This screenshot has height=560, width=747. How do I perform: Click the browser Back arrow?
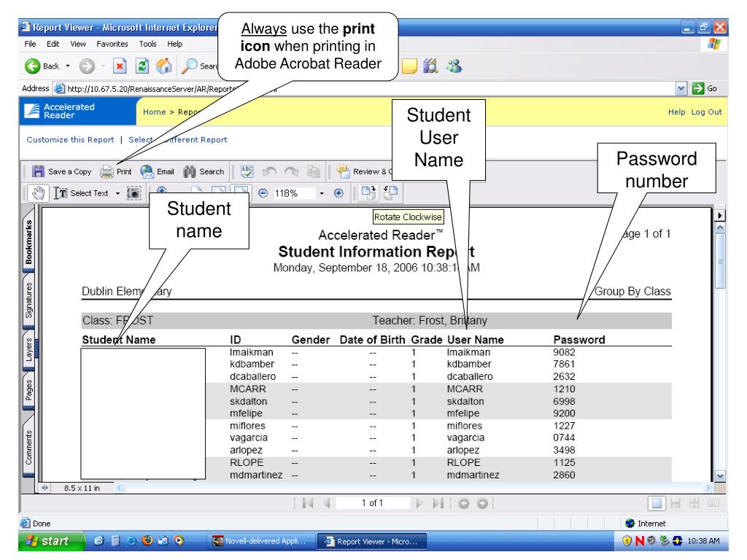pyautogui.click(x=32, y=66)
